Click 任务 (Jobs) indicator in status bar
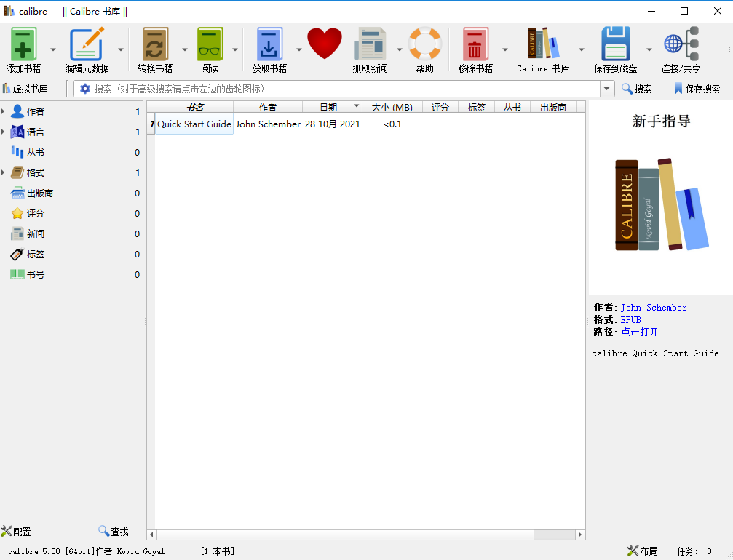 pyautogui.click(x=694, y=551)
